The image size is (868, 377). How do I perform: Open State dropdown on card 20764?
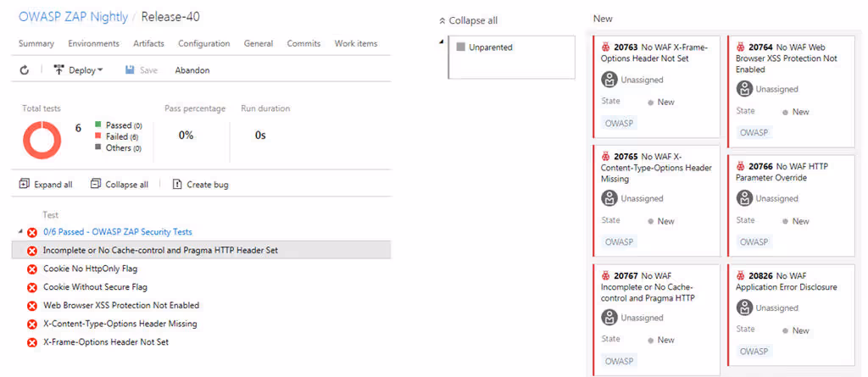pos(796,112)
